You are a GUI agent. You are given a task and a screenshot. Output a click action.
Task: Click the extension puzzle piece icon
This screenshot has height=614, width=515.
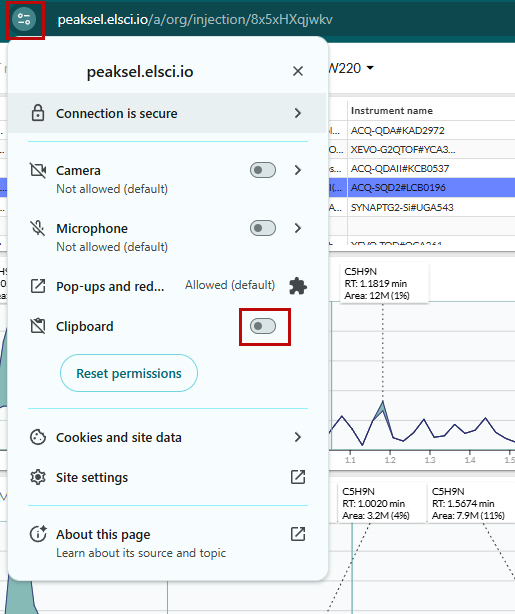click(298, 286)
